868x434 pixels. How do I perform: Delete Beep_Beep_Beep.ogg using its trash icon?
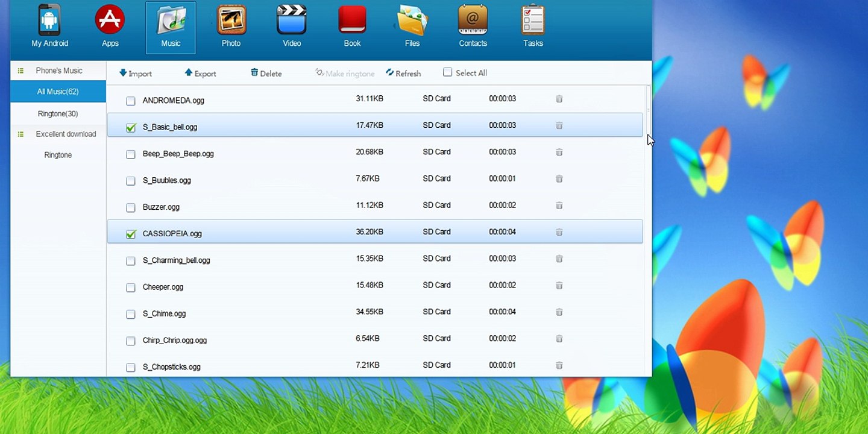(559, 152)
